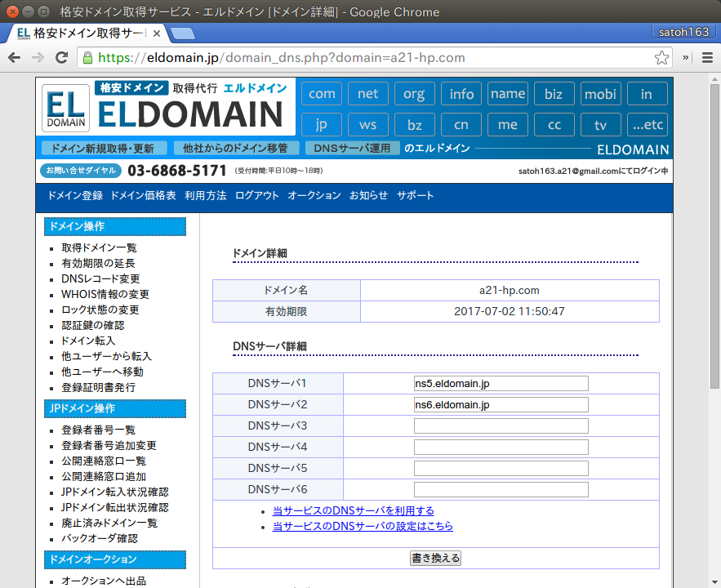This screenshot has width=721, height=588.
Task: Open ドメイン価格表 in the navigation bar
Action: point(144,195)
